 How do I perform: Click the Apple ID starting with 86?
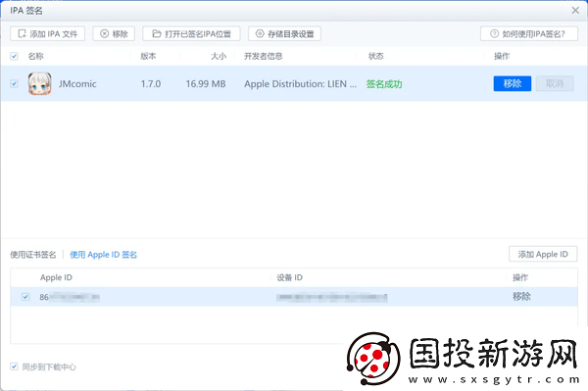(x=70, y=297)
